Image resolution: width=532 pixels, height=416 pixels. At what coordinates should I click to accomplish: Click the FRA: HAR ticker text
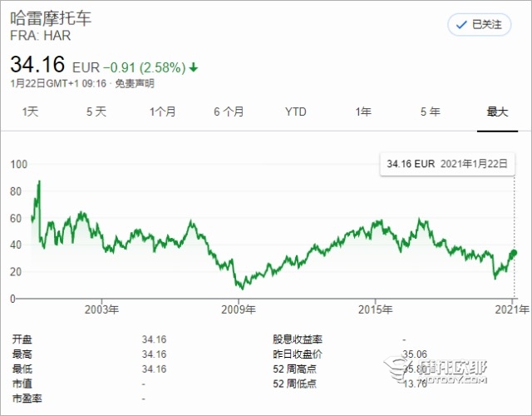pyautogui.click(x=41, y=36)
